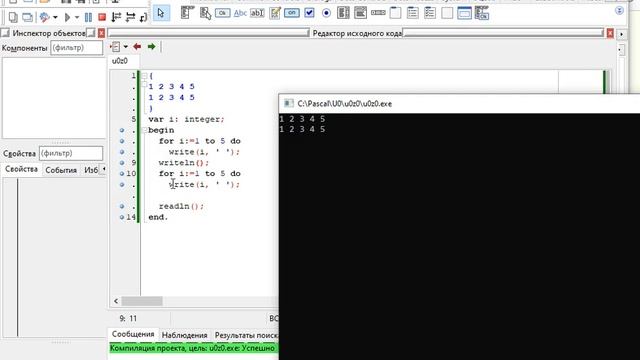Viewport: 640px width, 360px height.
Task: Collapse the comment fold at line 1
Action: coord(144,76)
